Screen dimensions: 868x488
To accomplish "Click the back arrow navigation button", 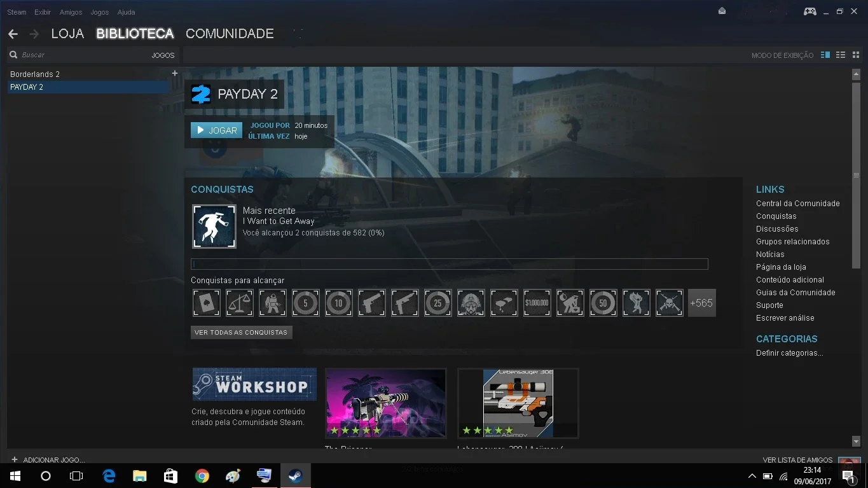I will 13,34.
